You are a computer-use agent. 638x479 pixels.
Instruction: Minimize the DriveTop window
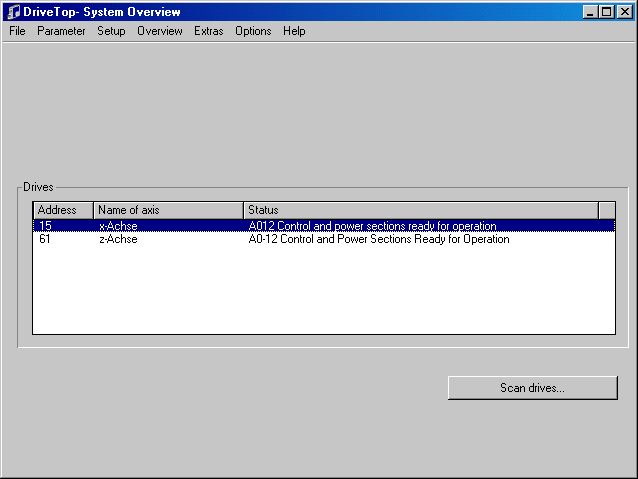tap(590, 12)
